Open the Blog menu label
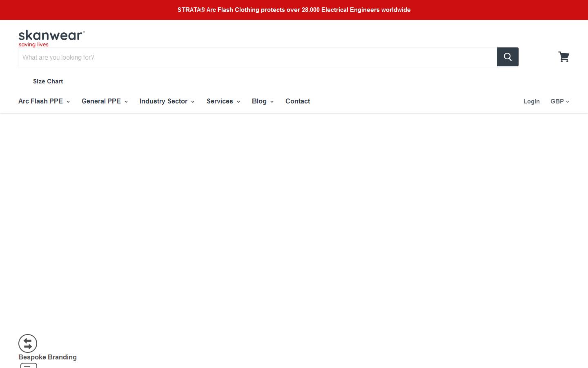Screen dimensions: 588x368 (x=259, y=101)
